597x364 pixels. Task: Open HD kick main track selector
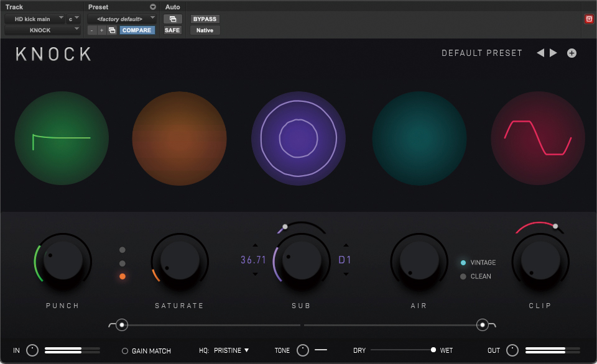(x=35, y=19)
